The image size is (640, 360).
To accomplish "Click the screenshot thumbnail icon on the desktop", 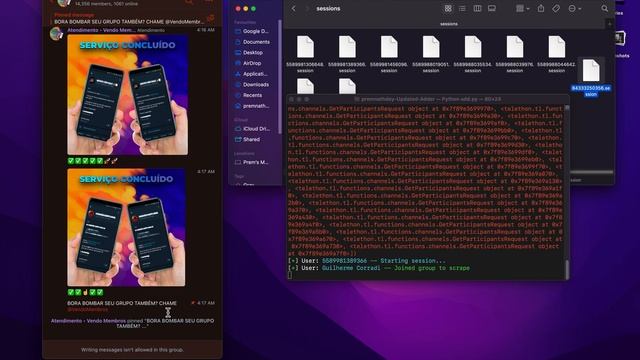I will click(620, 39).
